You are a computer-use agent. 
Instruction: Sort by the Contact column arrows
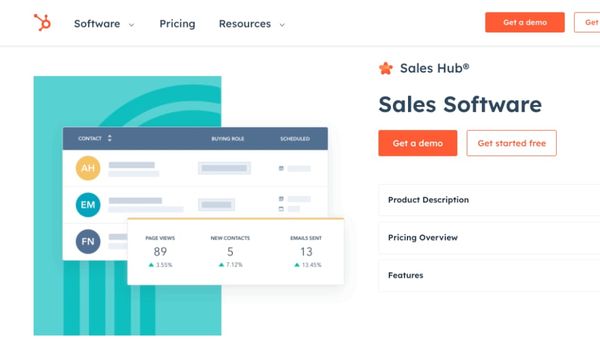coord(110,138)
